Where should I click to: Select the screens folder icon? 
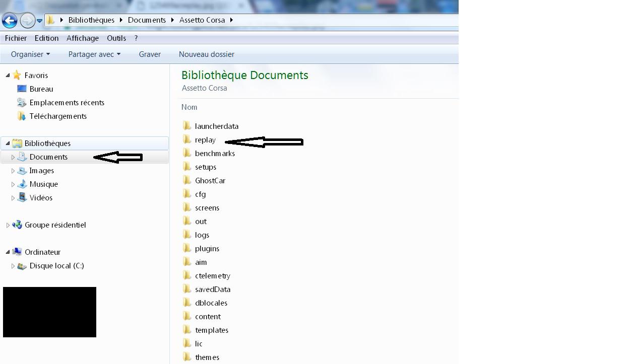187,207
